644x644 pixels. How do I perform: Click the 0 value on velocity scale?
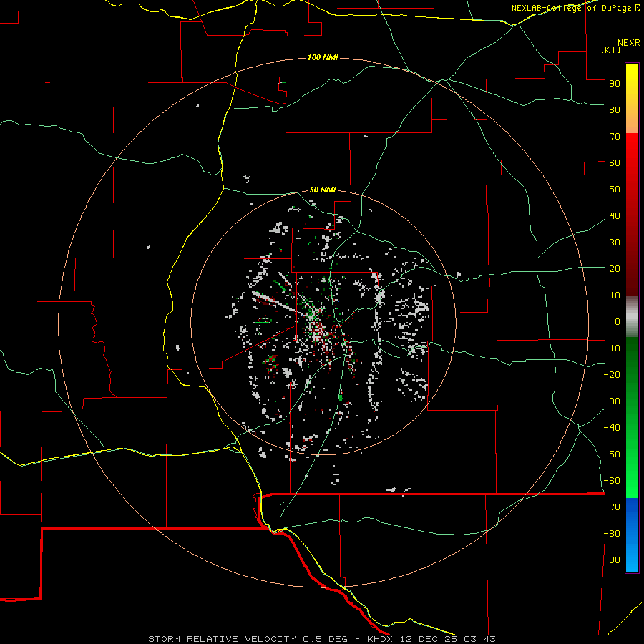(x=618, y=322)
